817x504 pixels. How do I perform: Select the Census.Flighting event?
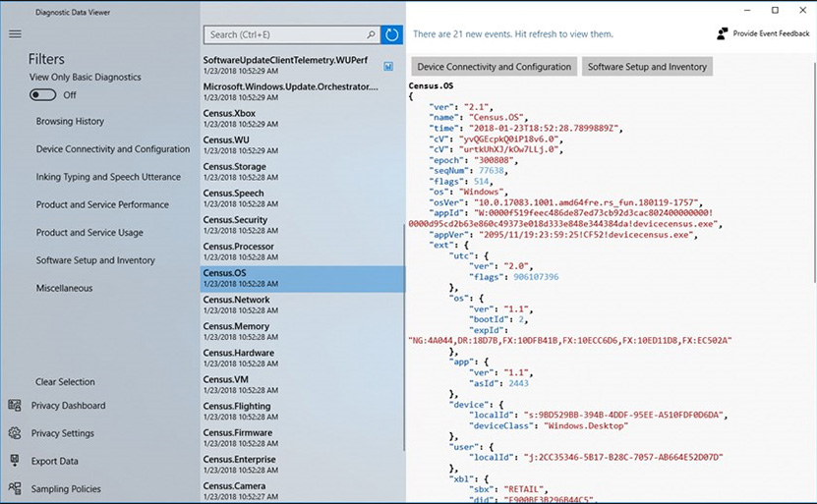(302, 411)
